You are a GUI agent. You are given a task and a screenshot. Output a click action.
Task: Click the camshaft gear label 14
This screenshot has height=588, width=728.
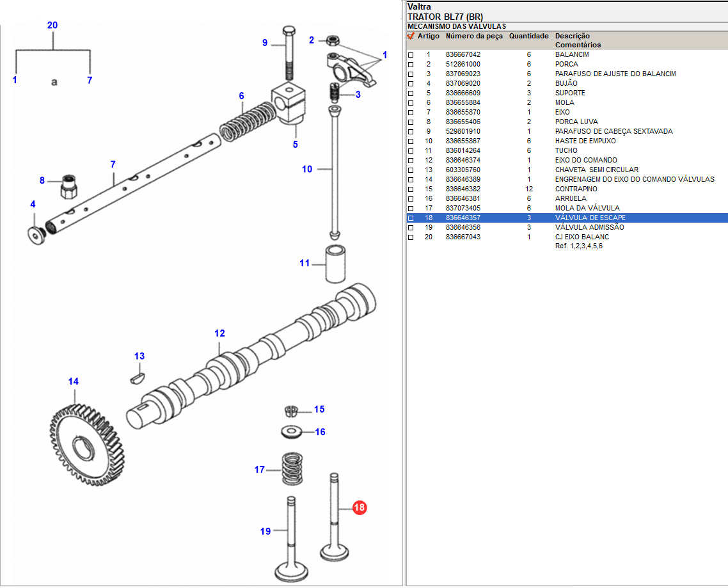point(74,381)
